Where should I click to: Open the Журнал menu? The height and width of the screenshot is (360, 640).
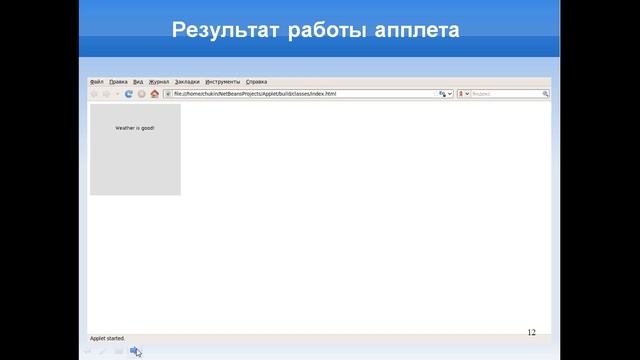pyautogui.click(x=159, y=82)
